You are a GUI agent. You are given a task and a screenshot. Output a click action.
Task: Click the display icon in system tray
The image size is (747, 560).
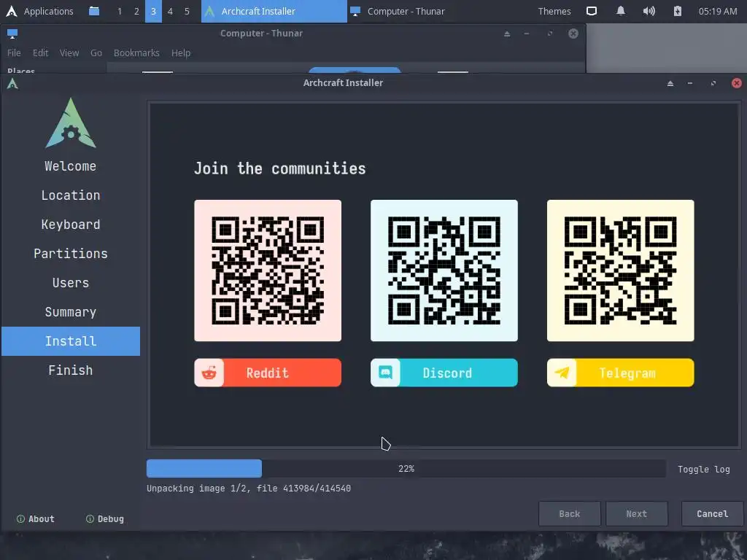591,11
